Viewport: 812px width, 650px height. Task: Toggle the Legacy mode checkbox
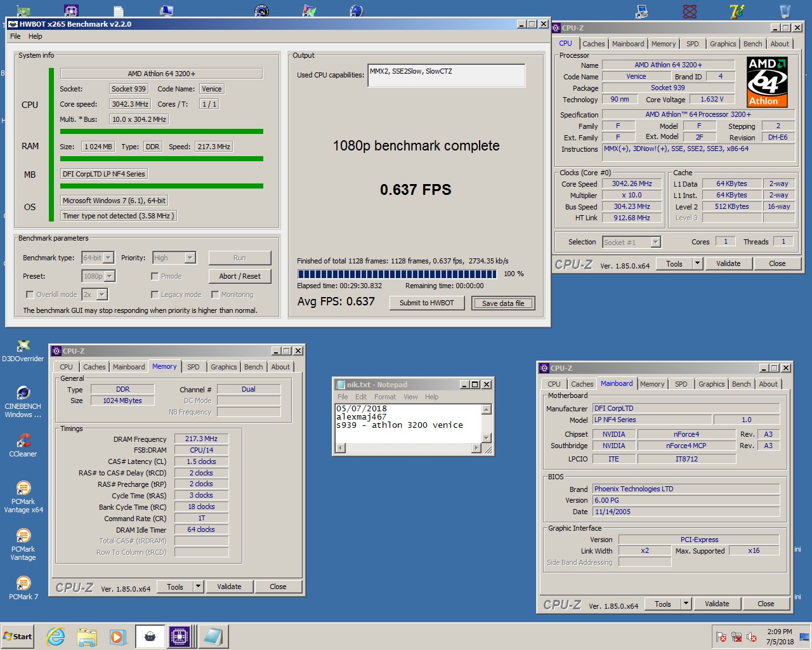[x=155, y=295]
